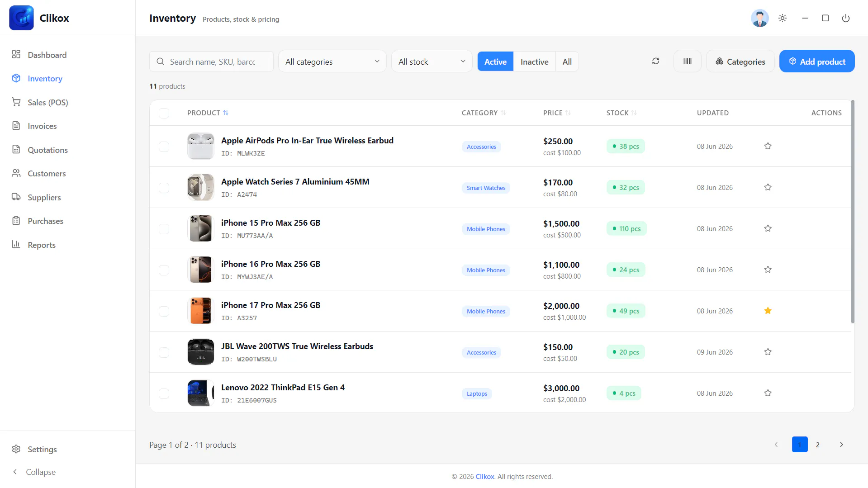Favorite the Apple AirPods Pro product

tap(768, 146)
